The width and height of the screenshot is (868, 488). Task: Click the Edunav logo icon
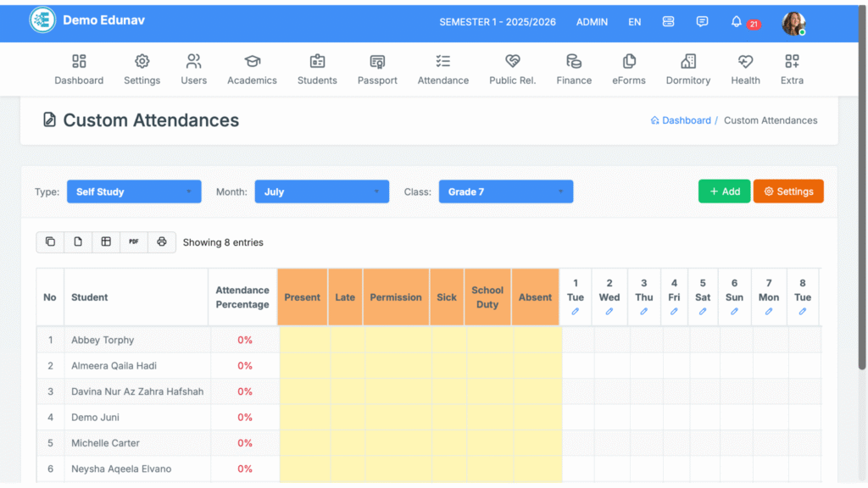42,21
